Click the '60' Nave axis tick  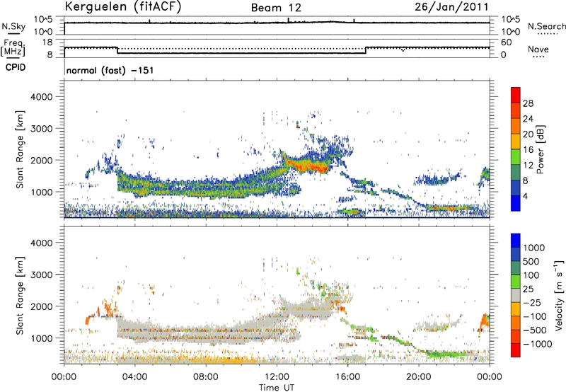507,42
